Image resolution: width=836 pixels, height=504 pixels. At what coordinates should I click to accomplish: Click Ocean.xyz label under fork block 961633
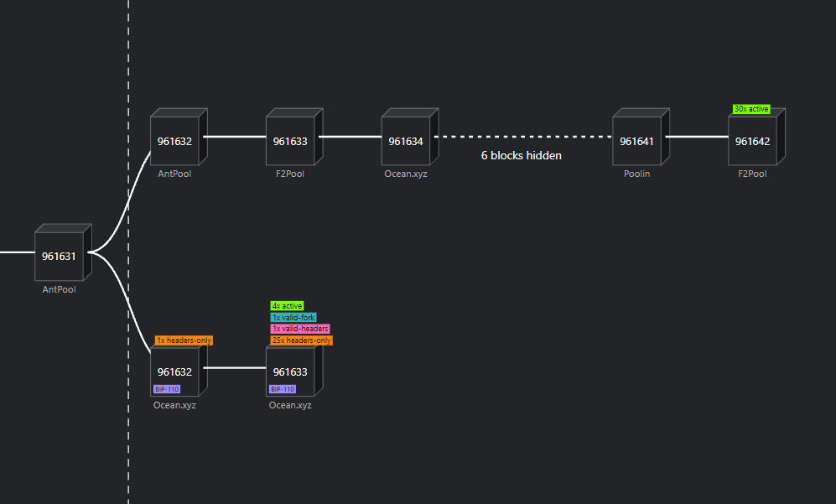(x=290, y=405)
